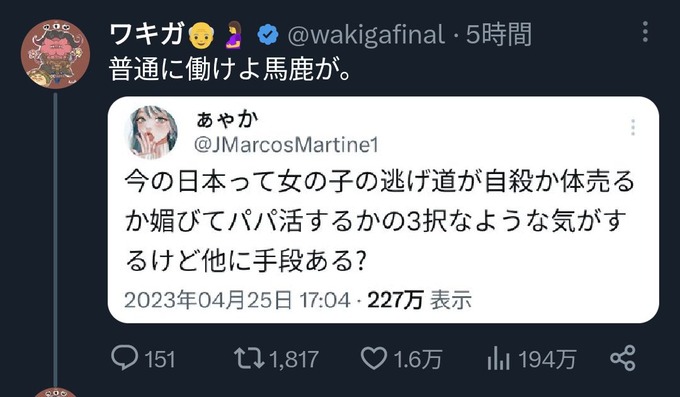Click the 227万 表示 view count
Viewport: 680px width, 397px height.
(419, 300)
